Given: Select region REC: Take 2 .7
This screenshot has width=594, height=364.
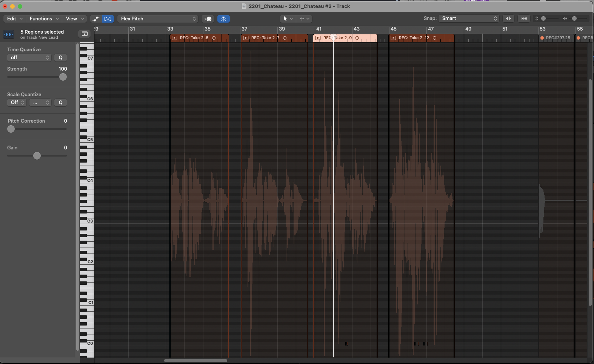Looking at the screenshot, I should 274,38.
